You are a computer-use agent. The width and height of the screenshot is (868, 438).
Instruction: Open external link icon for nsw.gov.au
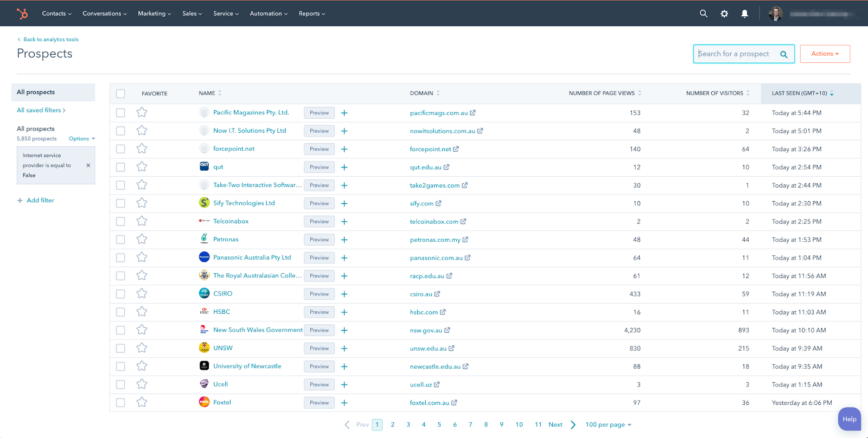[447, 330]
